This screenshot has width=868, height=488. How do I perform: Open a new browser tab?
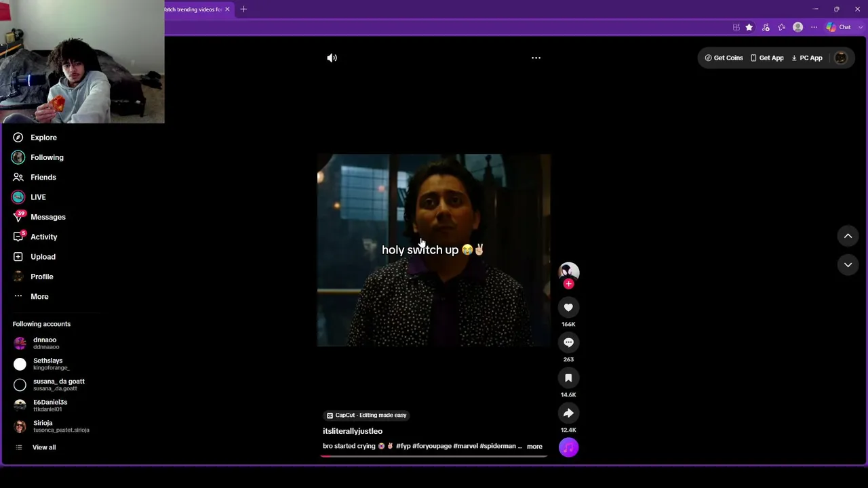[243, 9]
